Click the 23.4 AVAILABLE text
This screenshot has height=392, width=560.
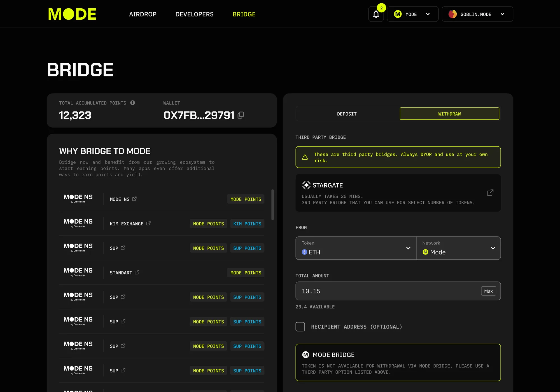(315, 307)
